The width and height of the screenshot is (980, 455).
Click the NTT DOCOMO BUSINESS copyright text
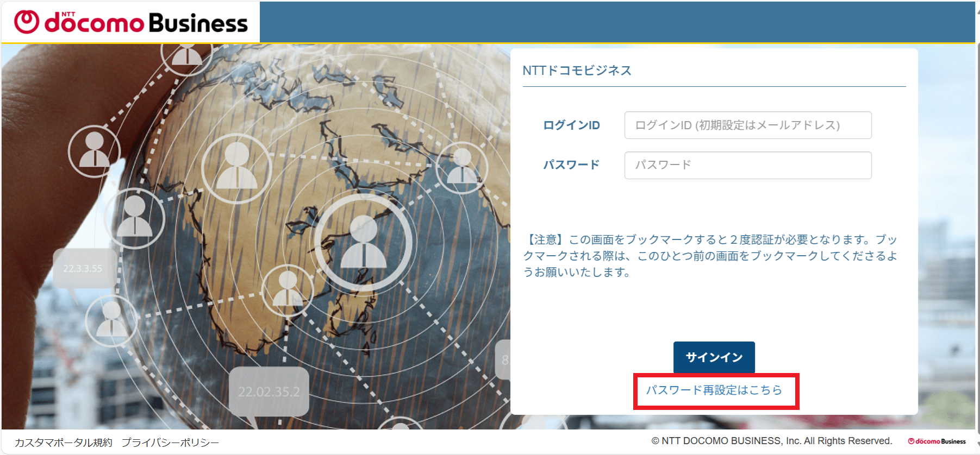click(772, 441)
